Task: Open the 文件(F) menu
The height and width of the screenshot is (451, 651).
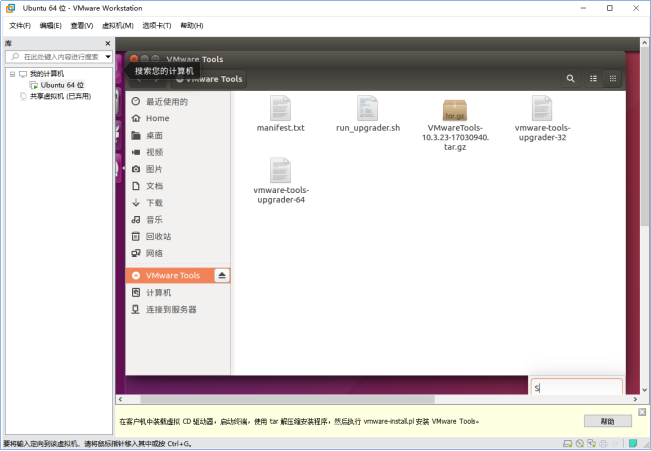Action: 20,26
